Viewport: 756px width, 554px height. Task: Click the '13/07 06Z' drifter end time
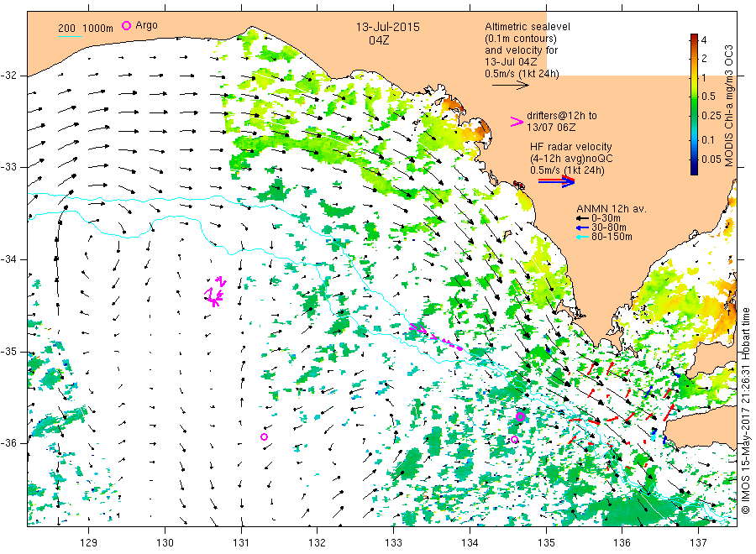[551, 128]
